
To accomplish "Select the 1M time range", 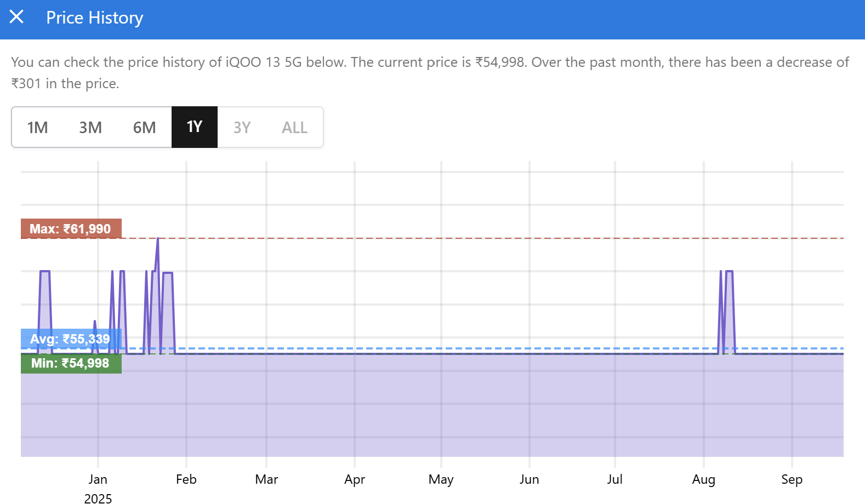I will [38, 128].
